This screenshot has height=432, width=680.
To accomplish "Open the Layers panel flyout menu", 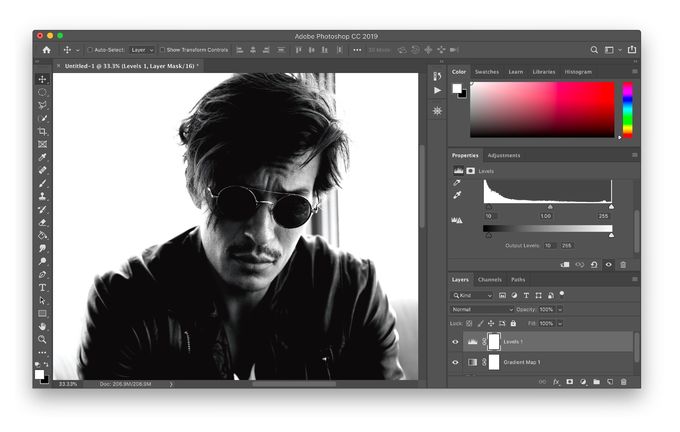I will click(634, 279).
